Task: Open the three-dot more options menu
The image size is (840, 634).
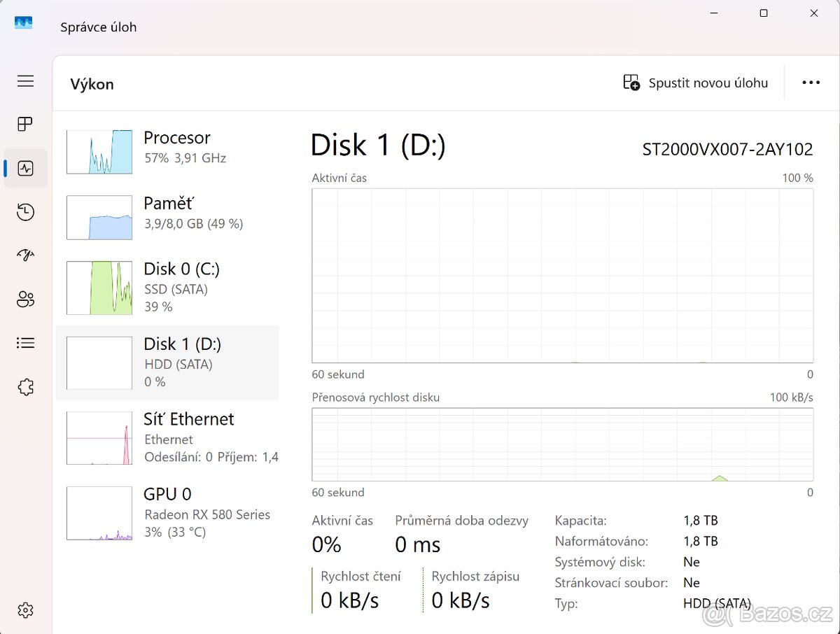Action: (811, 83)
